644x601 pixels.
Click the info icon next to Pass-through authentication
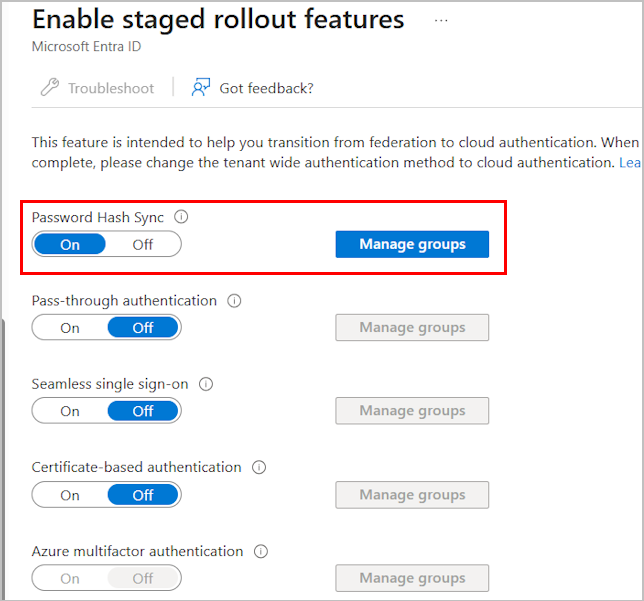click(x=234, y=301)
